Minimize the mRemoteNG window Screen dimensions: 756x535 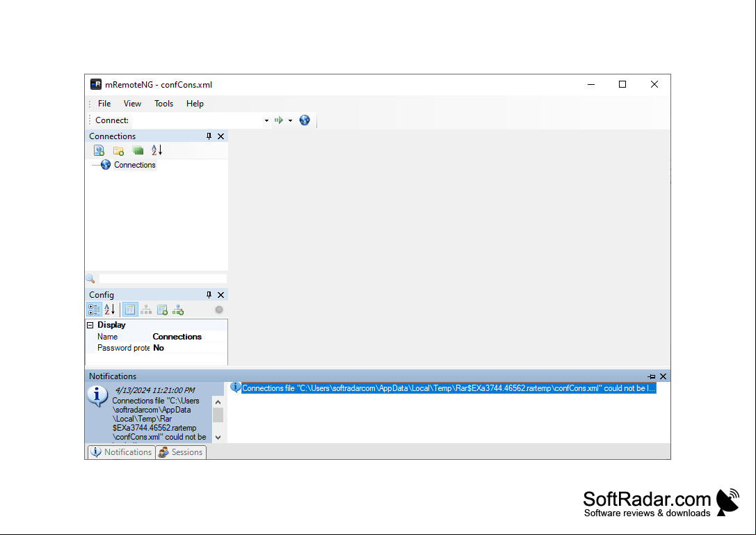(591, 84)
